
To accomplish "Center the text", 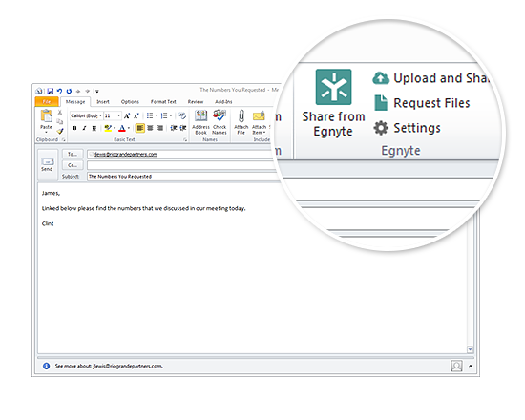I will pos(150,128).
